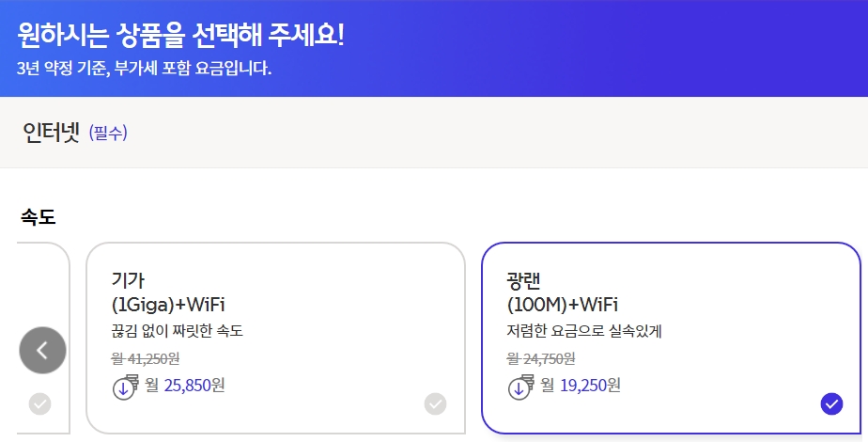Image resolution: width=868 pixels, height=442 pixels.
Task: Click the crossed-out 월 41,250원 price
Action: 145,358
